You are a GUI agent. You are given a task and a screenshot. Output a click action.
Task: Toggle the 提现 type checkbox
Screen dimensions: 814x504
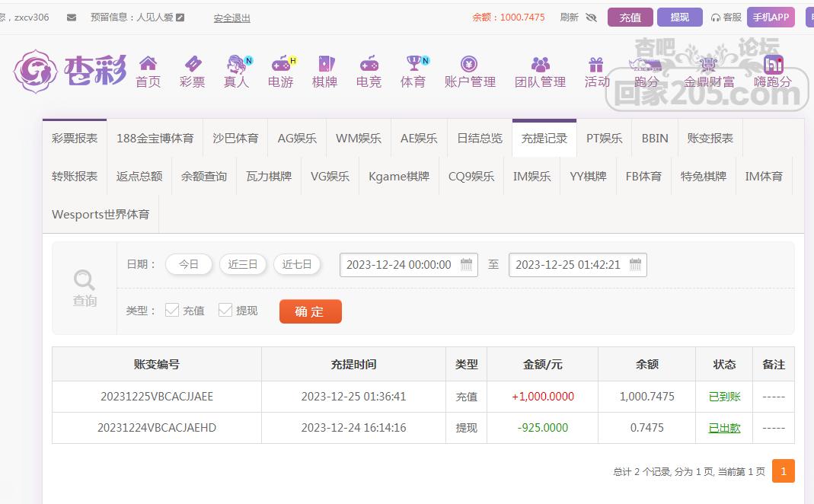tap(225, 310)
